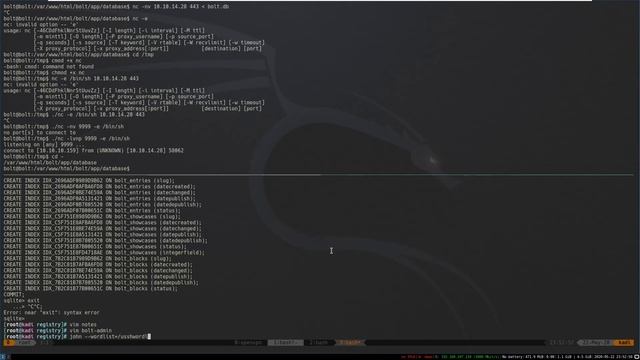Click the 'connect to [10.10.10.159] from (UNKNOWN)' line

pyautogui.click(x=93, y=151)
